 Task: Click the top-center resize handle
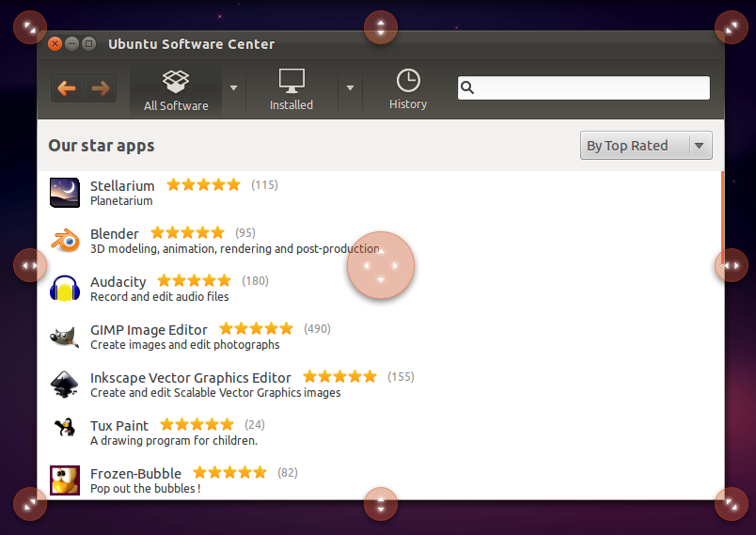pos(381,27)
